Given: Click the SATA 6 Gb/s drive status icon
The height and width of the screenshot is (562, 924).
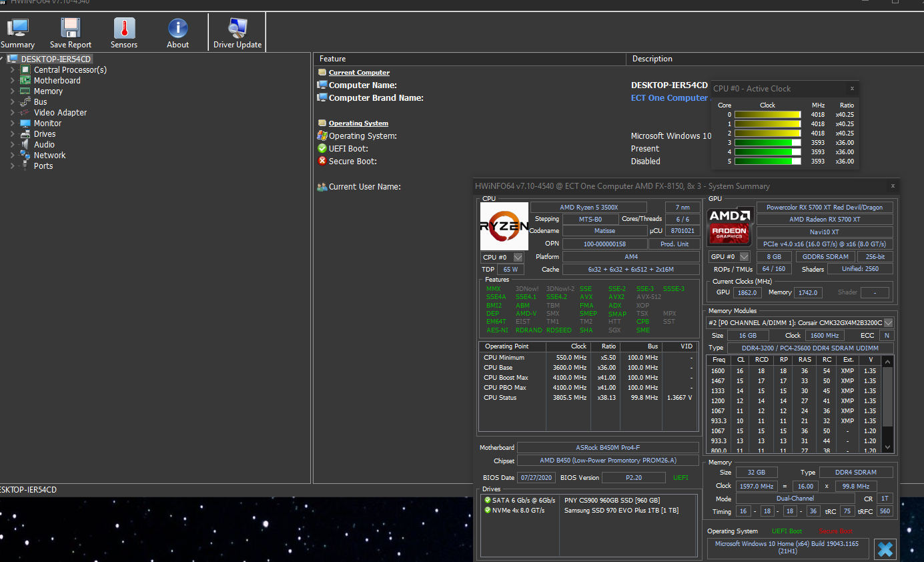Looking at the screenshot, I should [x=488, y=500].
